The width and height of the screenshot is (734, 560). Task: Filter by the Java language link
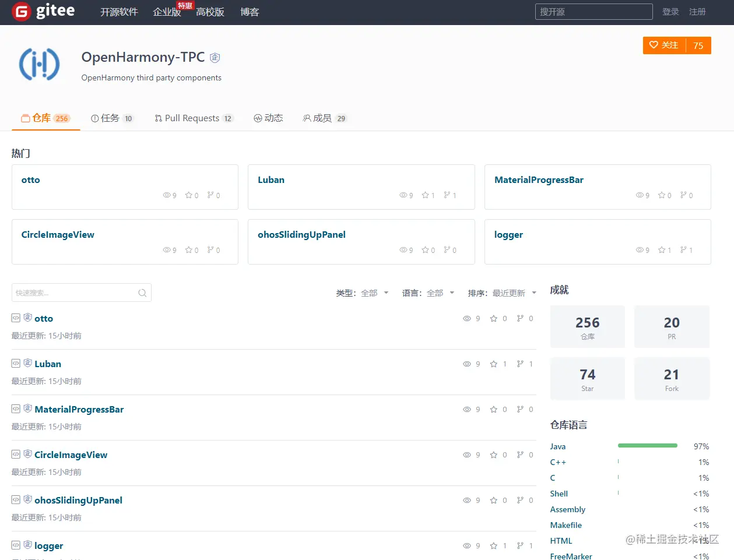[x=558, y=446]
